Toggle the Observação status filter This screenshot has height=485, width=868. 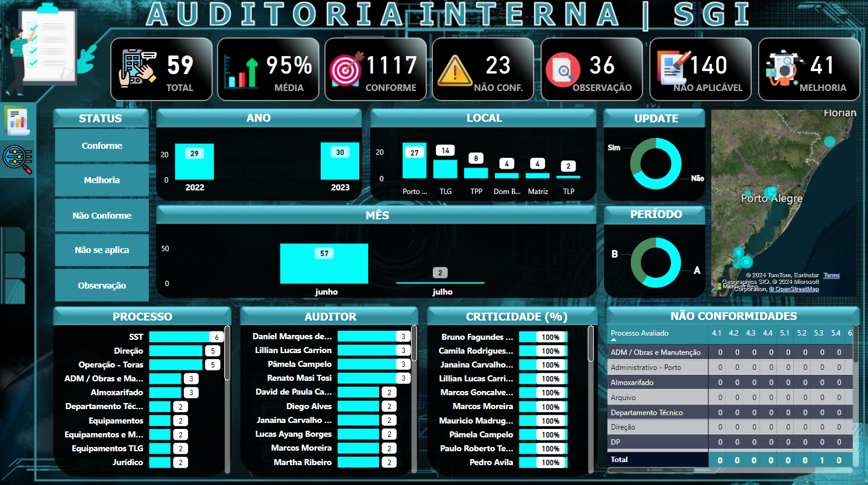102,286
